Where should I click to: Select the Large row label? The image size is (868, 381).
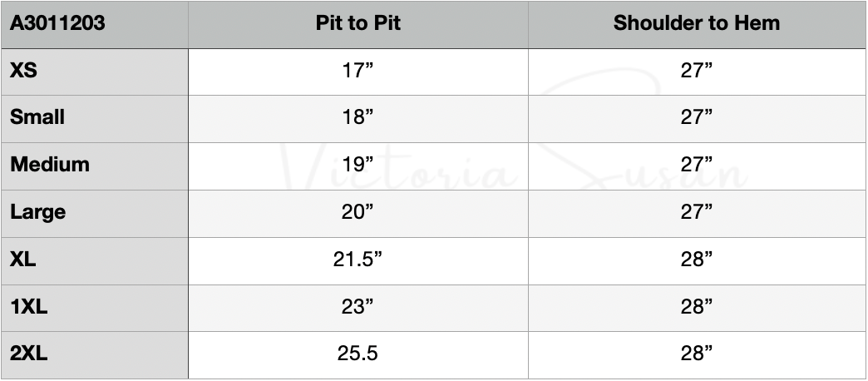(38, 211)
